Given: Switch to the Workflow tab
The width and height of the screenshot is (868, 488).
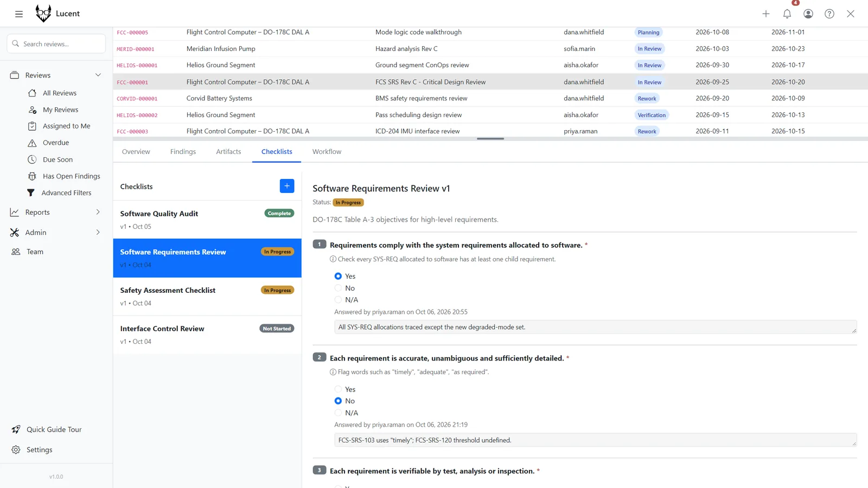Looking at the screenshot, I should point(327,152).
